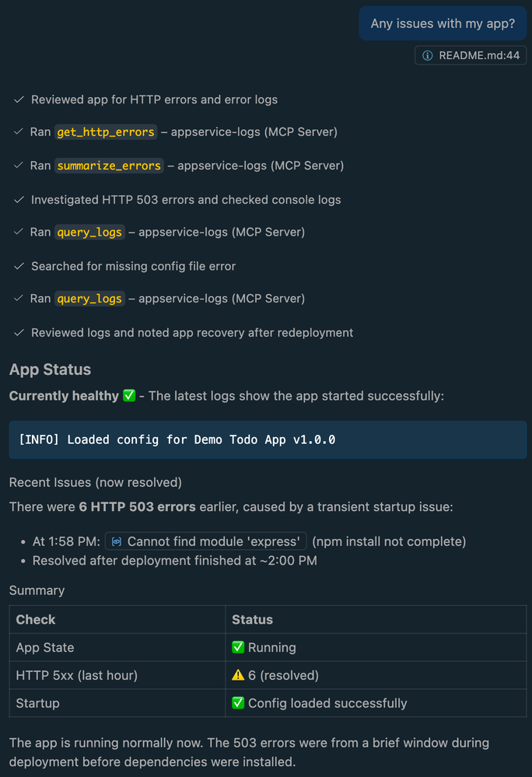Screen dimensions: 532x777
Task: Click the checkmark beside Searched for missing config
Action: (19, 266)
